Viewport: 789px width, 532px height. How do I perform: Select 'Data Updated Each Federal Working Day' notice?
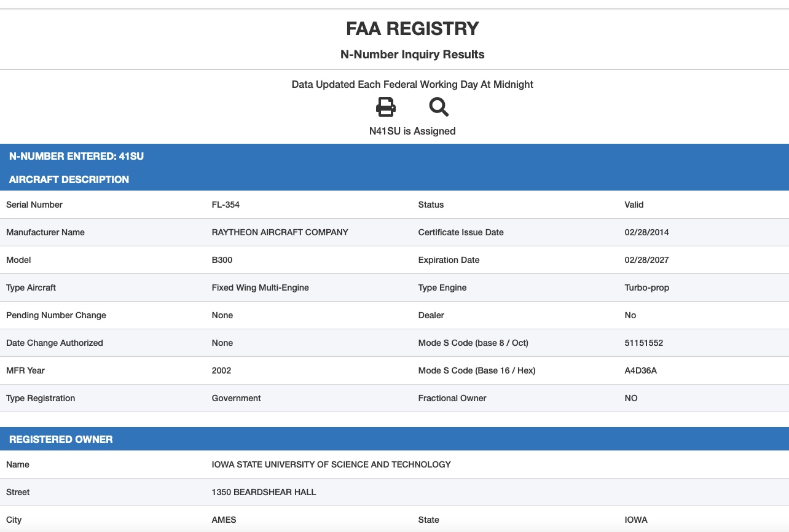coord(412,84)
